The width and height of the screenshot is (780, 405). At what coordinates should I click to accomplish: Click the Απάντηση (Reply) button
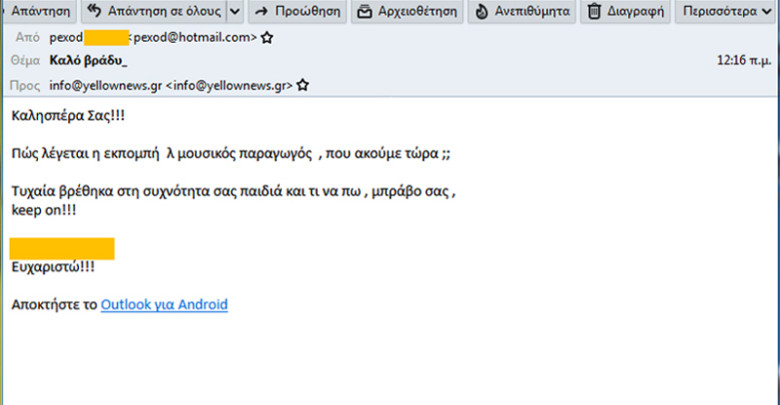click(38, 12)
